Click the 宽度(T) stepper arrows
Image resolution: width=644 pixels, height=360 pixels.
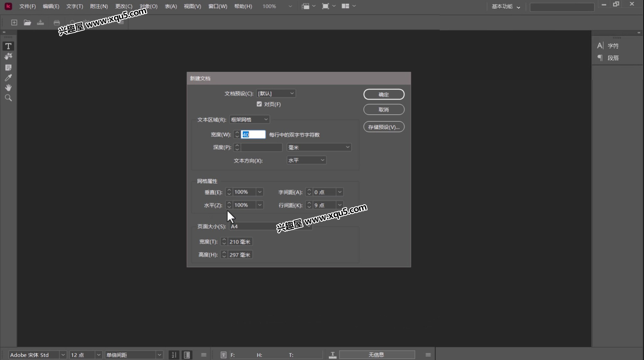coord(224,241)
